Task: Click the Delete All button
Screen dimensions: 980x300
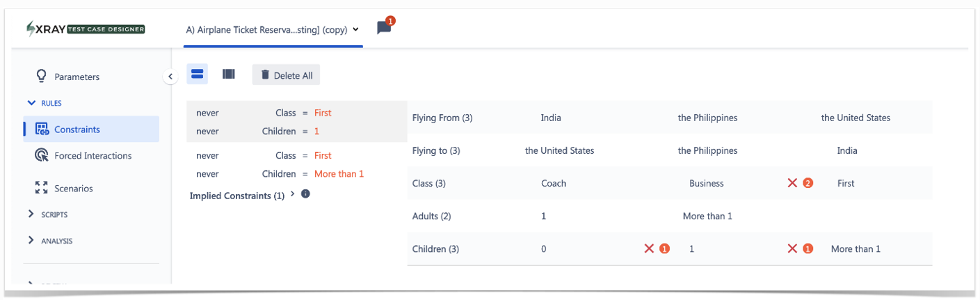Action: 286,75
